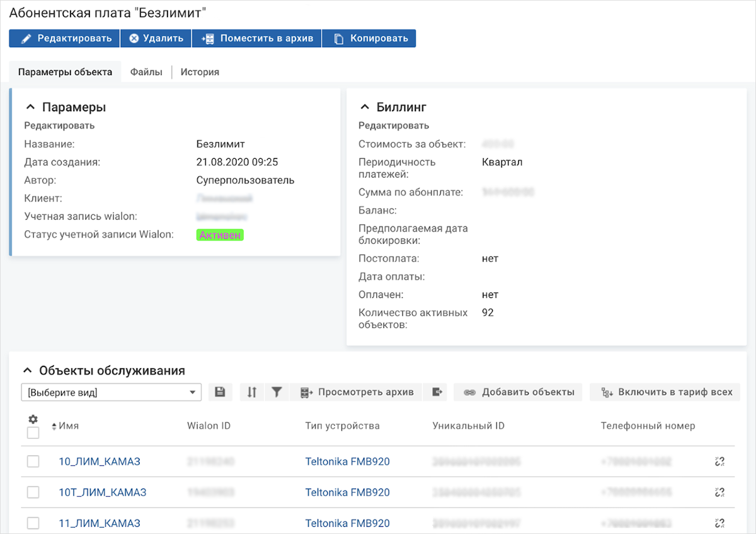Check the select-all checkbox in table header
The width and height of the screenshot is (756, 534).
pyautogui.click(x=33, y=432)
